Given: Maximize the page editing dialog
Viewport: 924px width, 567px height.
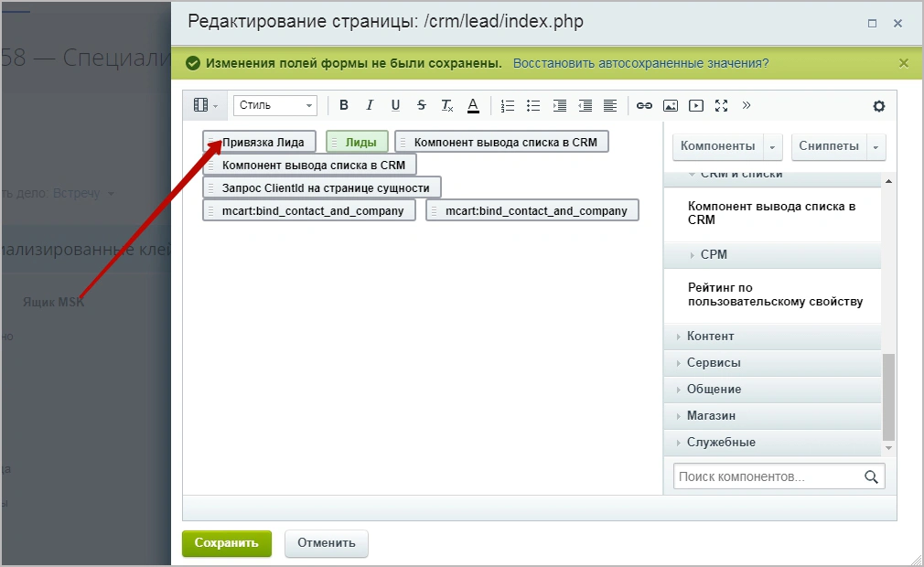Looking at the screenshot, I should click(872, 23).
